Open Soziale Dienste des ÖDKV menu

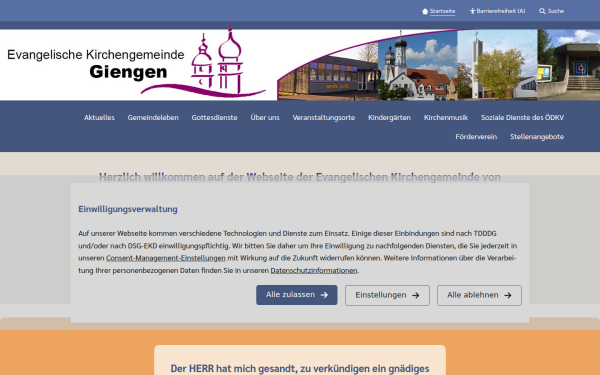coord(522,117)
